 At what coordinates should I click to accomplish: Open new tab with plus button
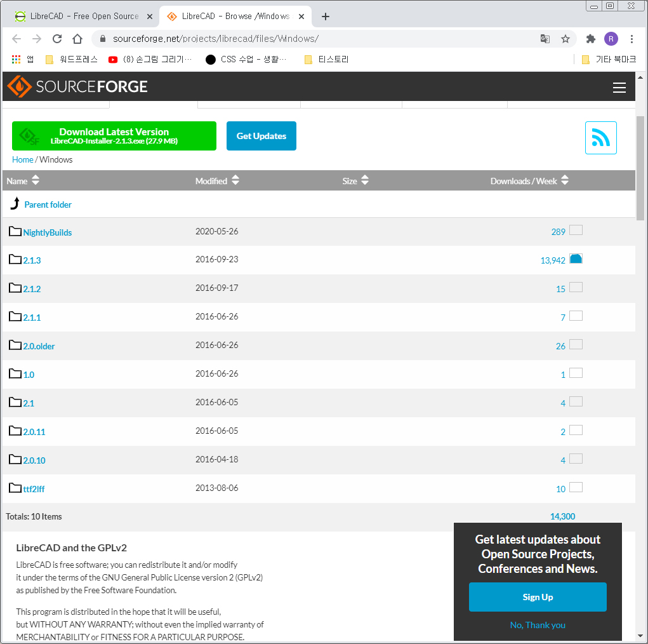coord(325,17)
